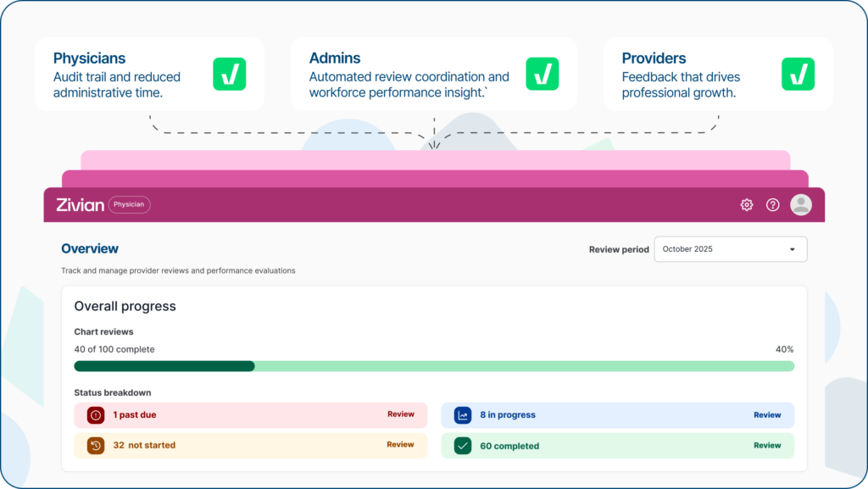Click the Providers card green checkmark
868x489 pixels.
coord(798,74)
